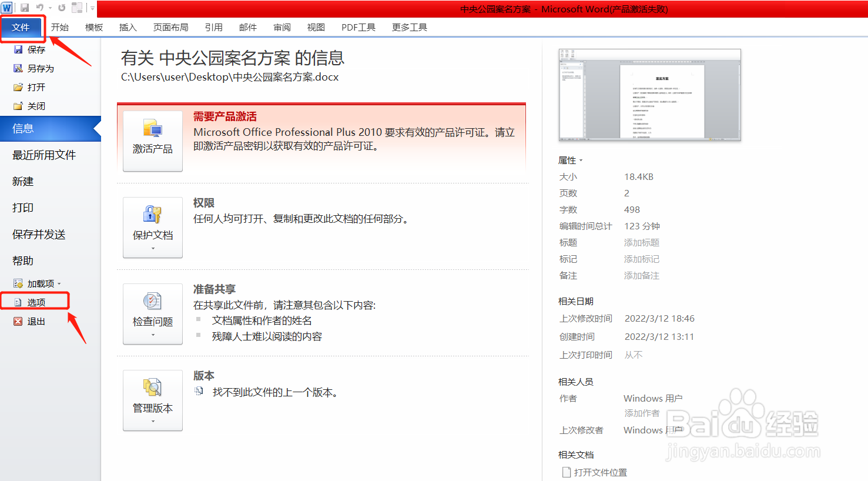Viewport: 868px width, 481px height.
Task: Click the 需要产品激活 heading
Action: pos(225,116)
